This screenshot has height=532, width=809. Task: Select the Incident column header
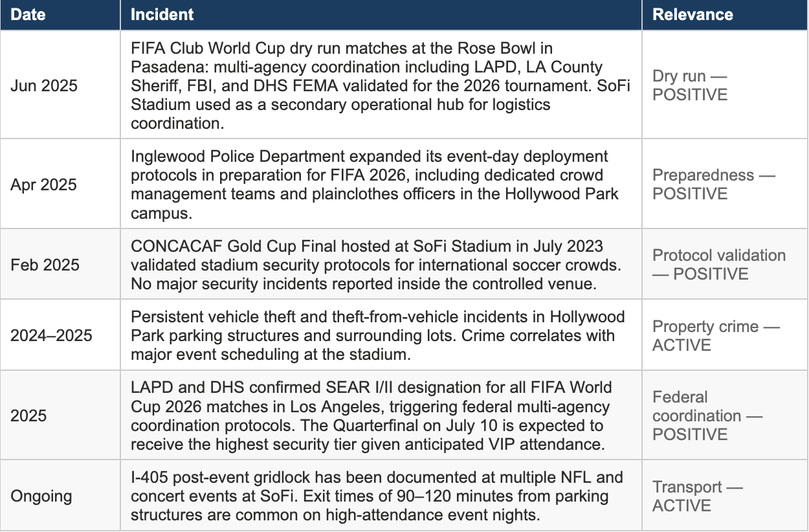pyautogui.click(x=162, y=15)
